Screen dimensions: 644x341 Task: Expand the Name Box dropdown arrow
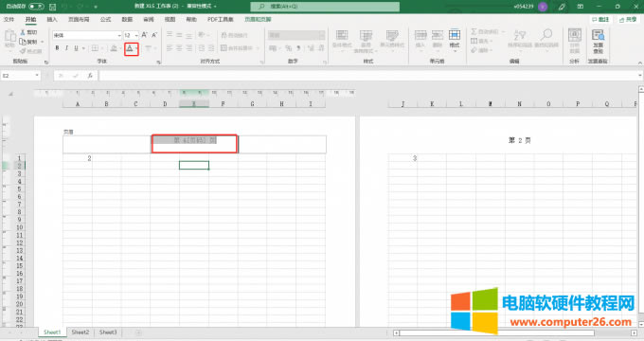[x=37, y=76]
